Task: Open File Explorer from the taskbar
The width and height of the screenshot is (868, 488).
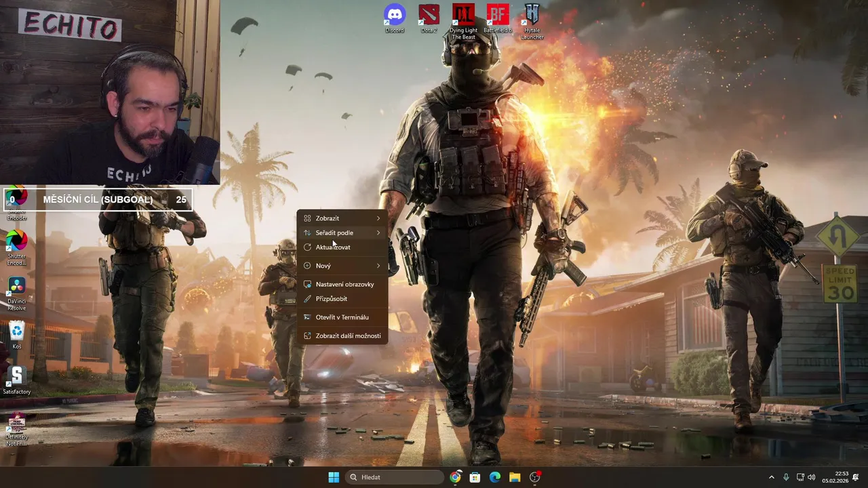Action: tap(515, 477)
